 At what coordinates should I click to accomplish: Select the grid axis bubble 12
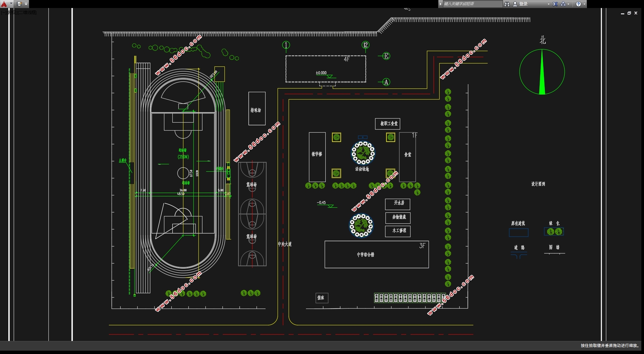click(x=365, y=45)
